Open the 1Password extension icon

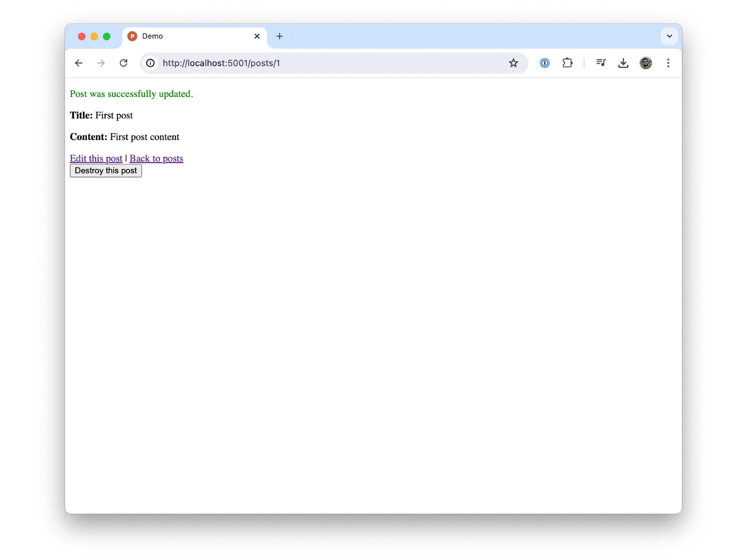click(x=544, y=63)
